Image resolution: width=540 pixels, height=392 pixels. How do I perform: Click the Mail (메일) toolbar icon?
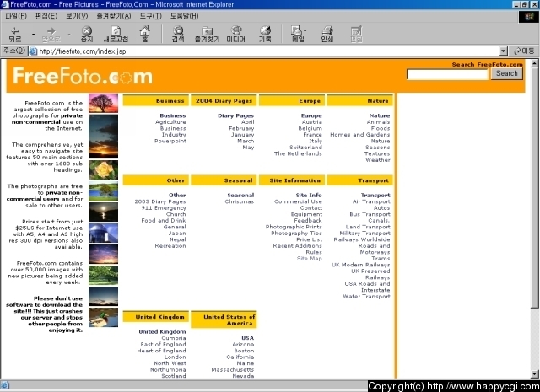coord(297,34)
